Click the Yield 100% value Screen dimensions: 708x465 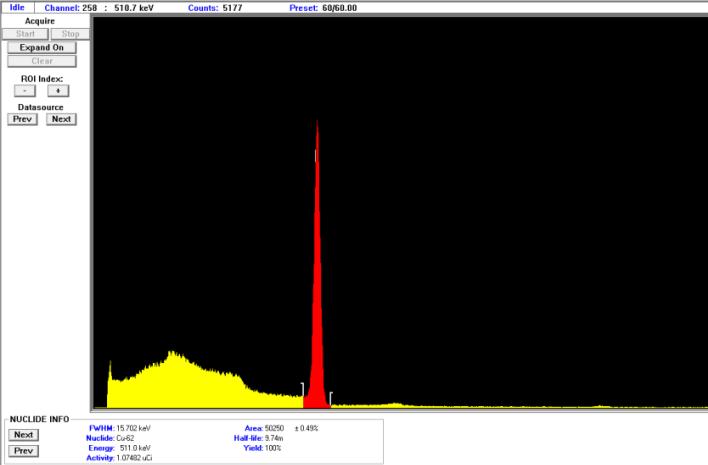tap(273, 448)
